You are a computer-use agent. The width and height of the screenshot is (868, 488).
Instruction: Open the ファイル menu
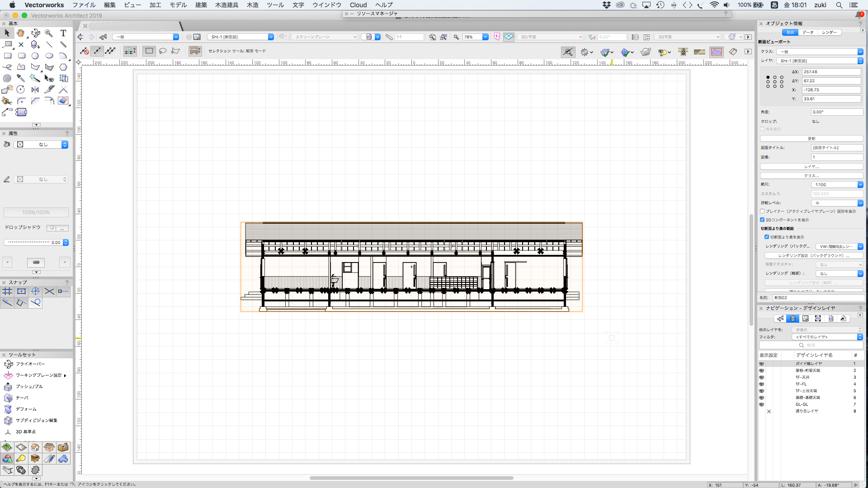click(x=84, y=5)
